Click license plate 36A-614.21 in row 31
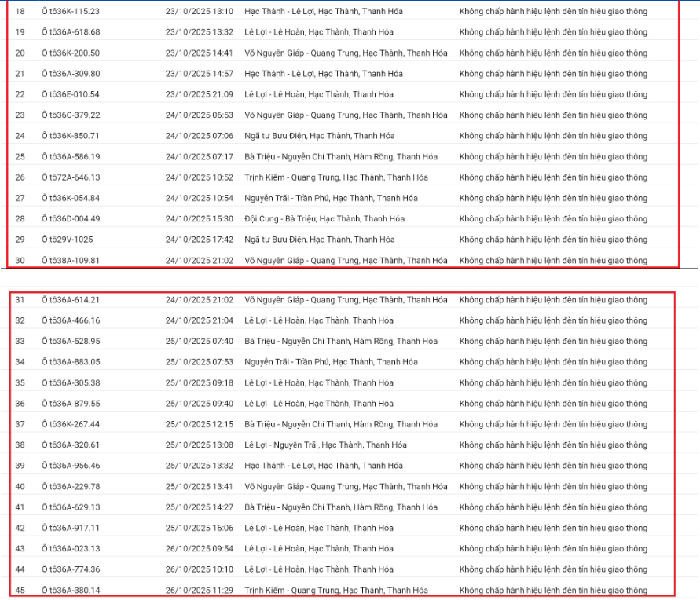The image size is (700, 600). coord(71,300)
